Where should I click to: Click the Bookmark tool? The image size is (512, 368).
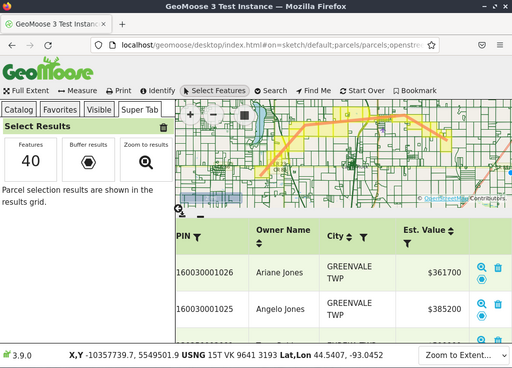click(415, 91)
